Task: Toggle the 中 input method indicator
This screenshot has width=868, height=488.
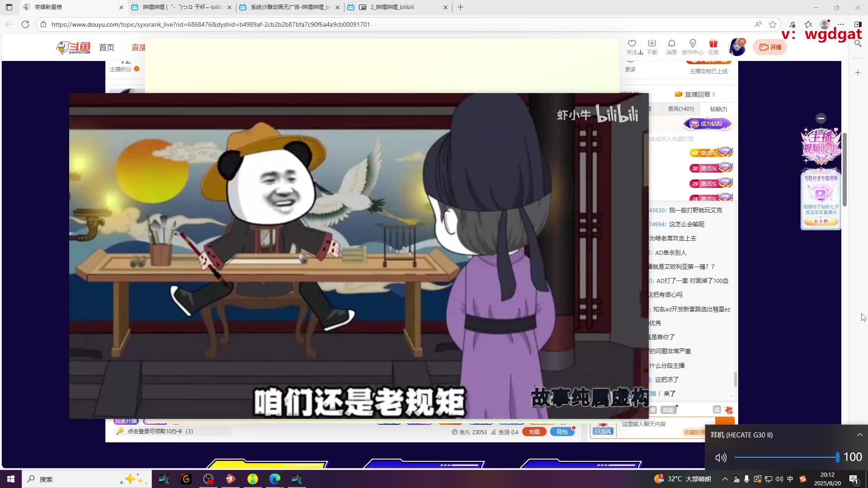Action: click(x=790, y=479)
